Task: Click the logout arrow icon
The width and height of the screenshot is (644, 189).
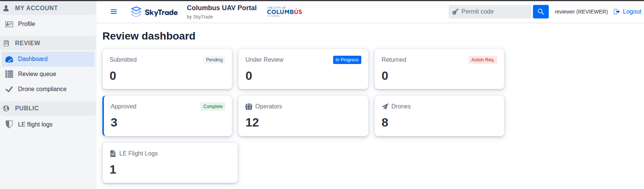Action: (x=617, y=12)
